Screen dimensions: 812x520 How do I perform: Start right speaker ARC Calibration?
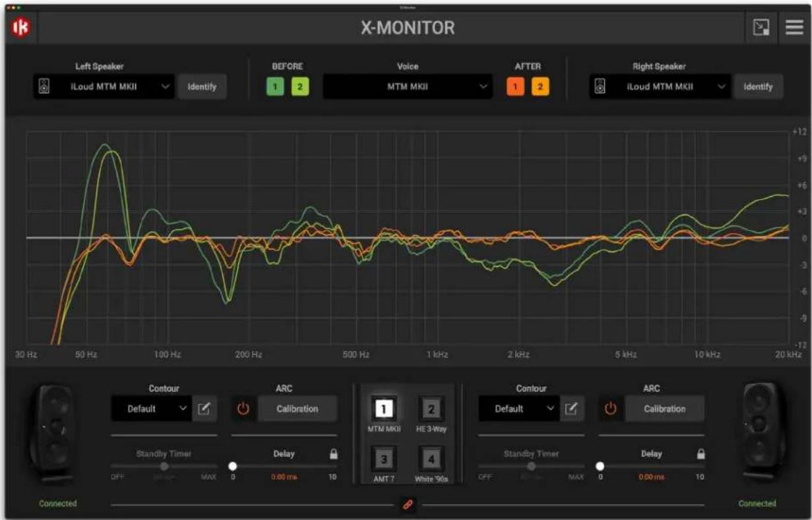point(664,409)
